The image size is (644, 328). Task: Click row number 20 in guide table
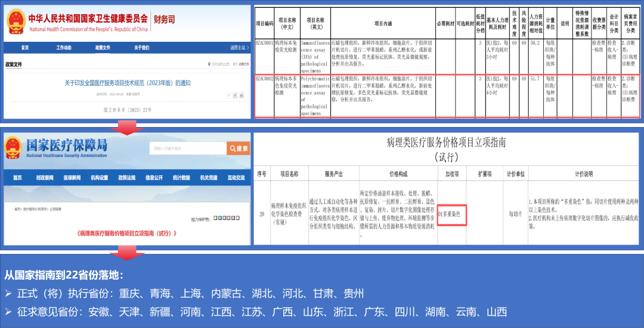tap(262, 213)
